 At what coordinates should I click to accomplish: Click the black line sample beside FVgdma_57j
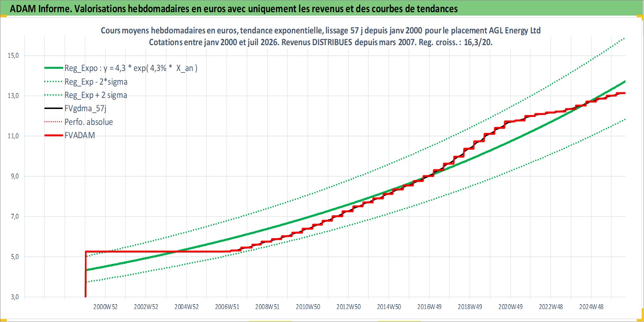point(53,108)
